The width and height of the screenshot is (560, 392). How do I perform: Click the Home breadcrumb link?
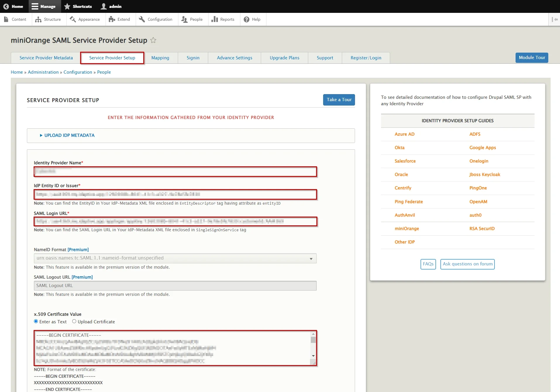[x=17, y=72]
